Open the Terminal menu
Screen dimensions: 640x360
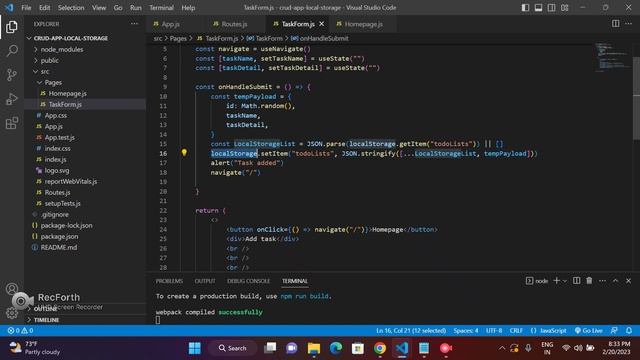[161, 8]
